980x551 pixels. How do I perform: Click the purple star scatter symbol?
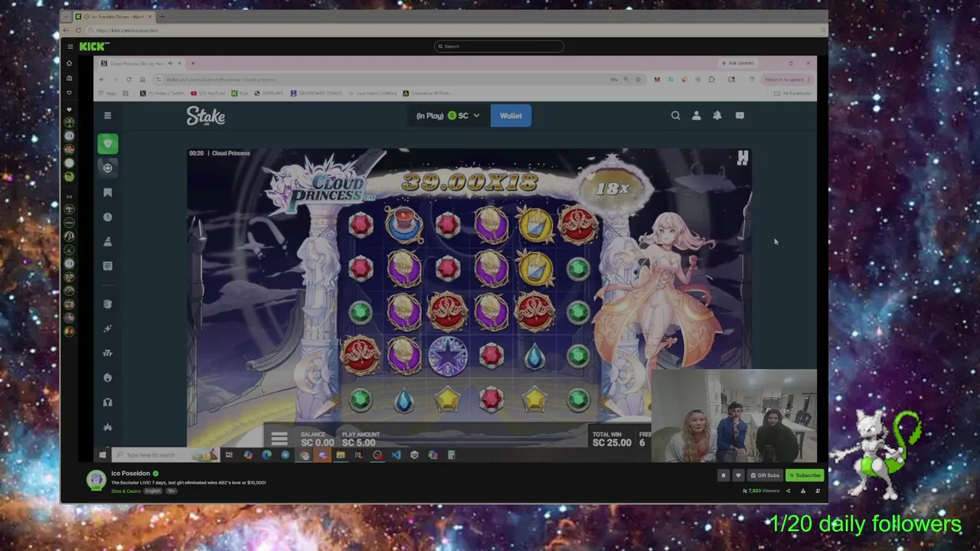pos(448,355)
